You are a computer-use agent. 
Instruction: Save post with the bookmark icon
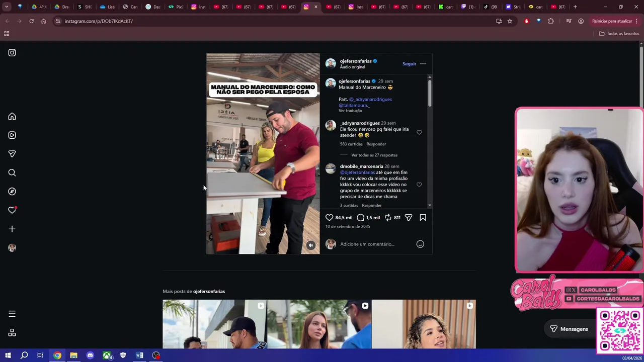[x=423, y=218]
